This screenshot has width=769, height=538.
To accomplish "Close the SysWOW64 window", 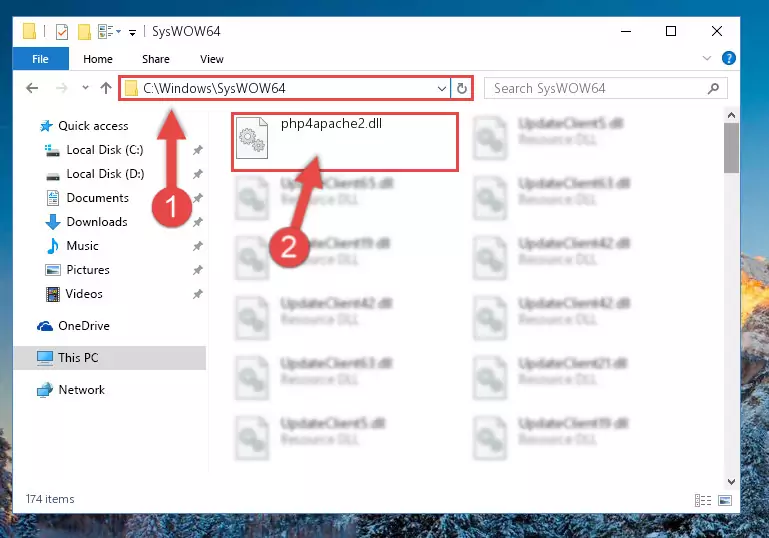I will [x=717, y=31].
